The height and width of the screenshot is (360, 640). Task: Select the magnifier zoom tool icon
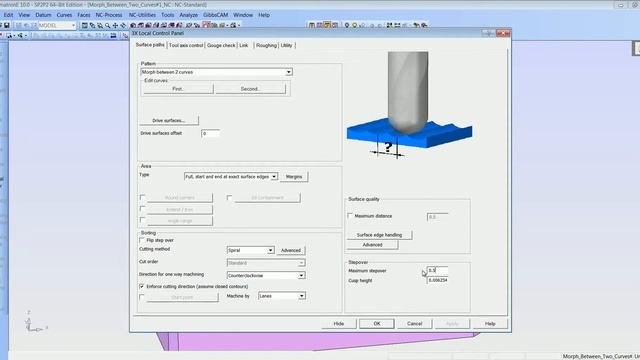108,25
